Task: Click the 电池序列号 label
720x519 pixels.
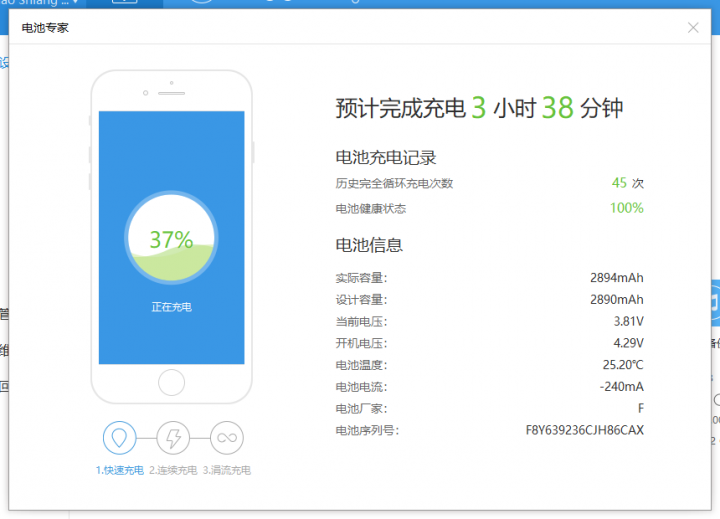Action: click(x=367, y=430)
